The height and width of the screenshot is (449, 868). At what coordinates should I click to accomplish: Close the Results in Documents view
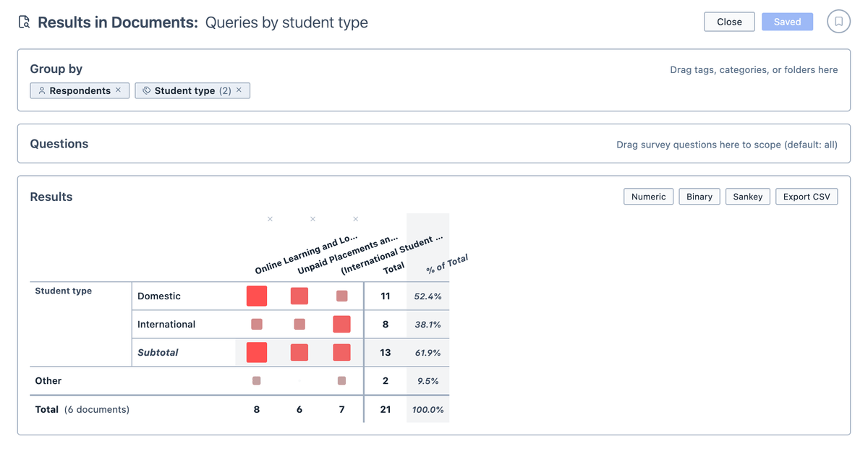(729, 22)
